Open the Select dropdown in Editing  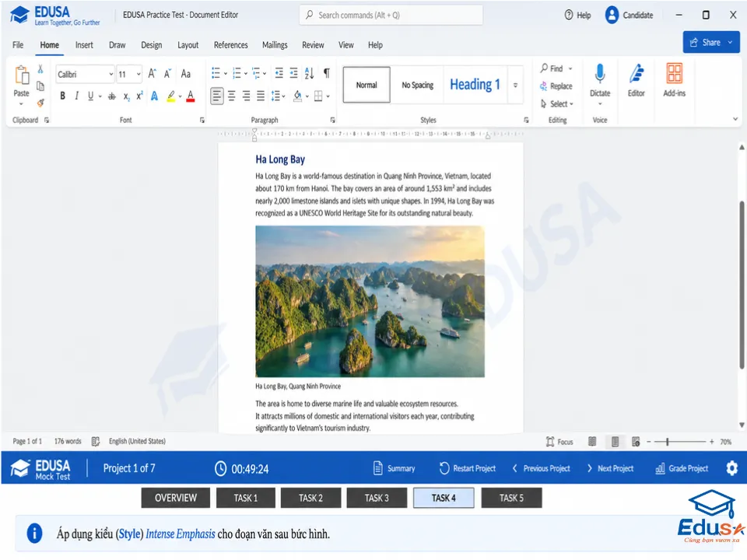[557, 103]
